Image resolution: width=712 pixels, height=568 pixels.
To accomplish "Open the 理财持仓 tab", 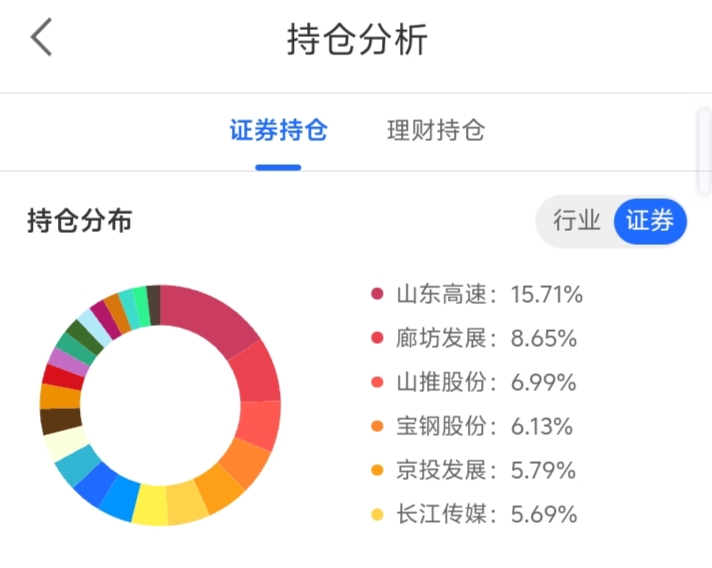I will [x=436, y=130].
